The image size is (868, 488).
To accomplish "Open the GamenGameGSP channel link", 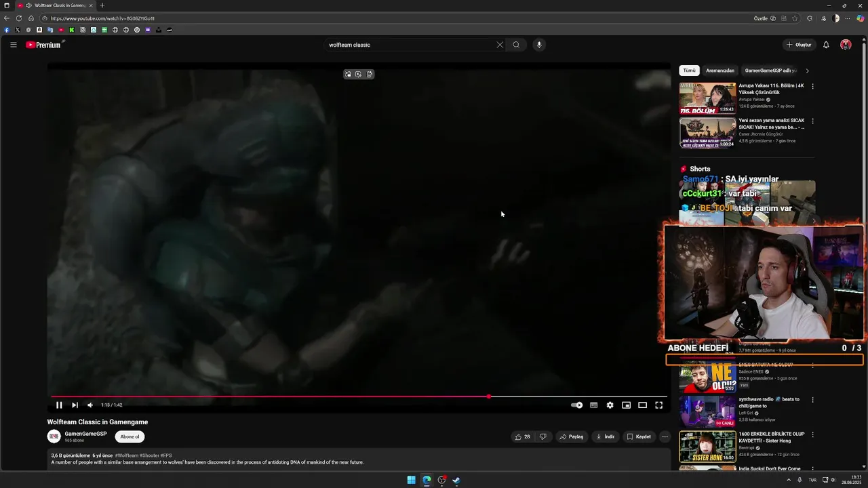I will click(85, 434).
